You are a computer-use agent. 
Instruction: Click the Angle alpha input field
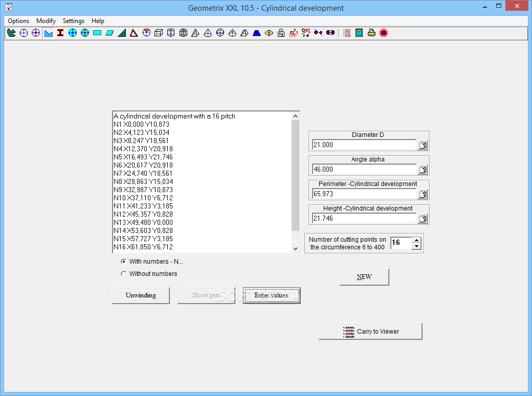364,169
